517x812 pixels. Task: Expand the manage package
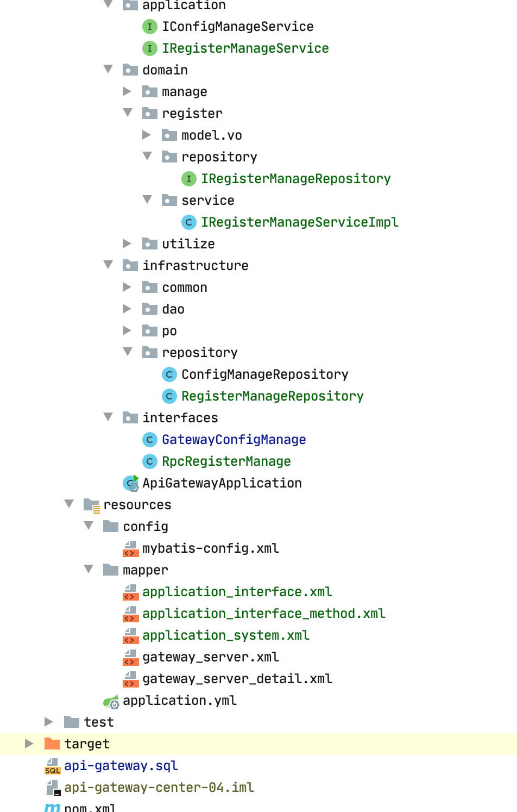[x=127, y=91]
